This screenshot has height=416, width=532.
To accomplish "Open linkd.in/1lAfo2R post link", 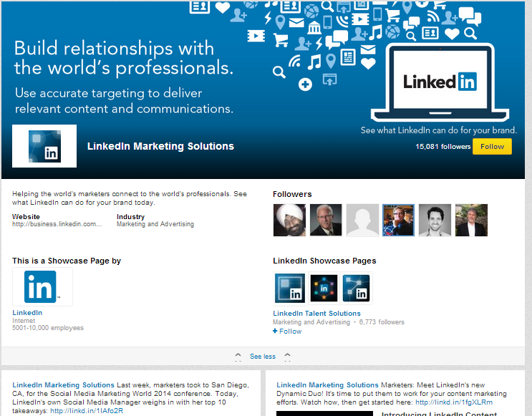I will [x=87, y=410].
